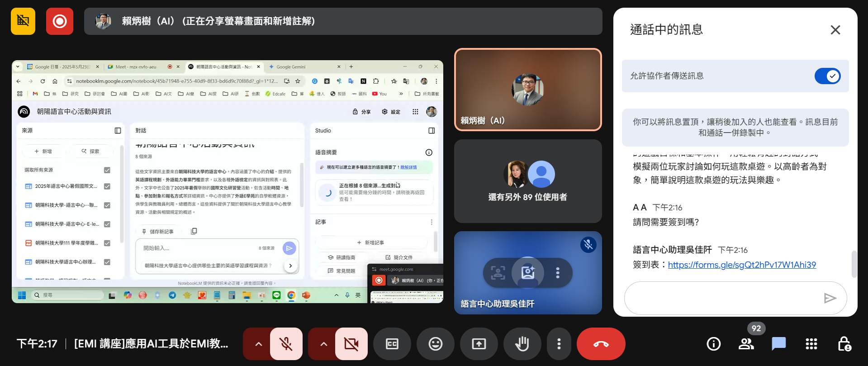Screen dimensions: 868x366
Task: Open the emoji reaction picker
Action: (435, 344)
